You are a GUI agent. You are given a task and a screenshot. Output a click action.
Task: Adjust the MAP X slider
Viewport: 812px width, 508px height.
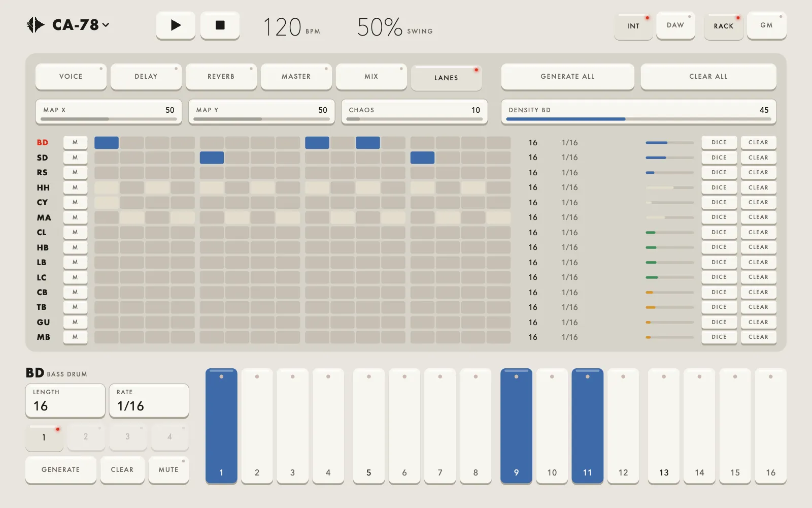point(109,111)
